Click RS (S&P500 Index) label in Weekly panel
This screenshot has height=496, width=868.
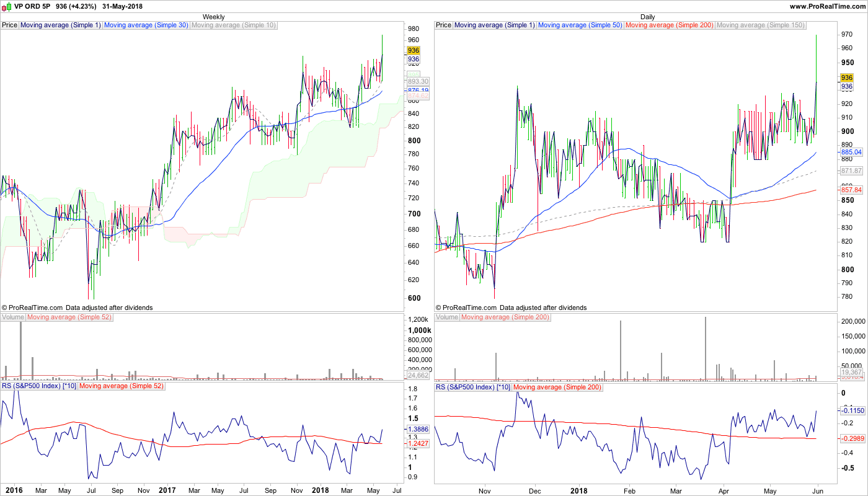39,387
